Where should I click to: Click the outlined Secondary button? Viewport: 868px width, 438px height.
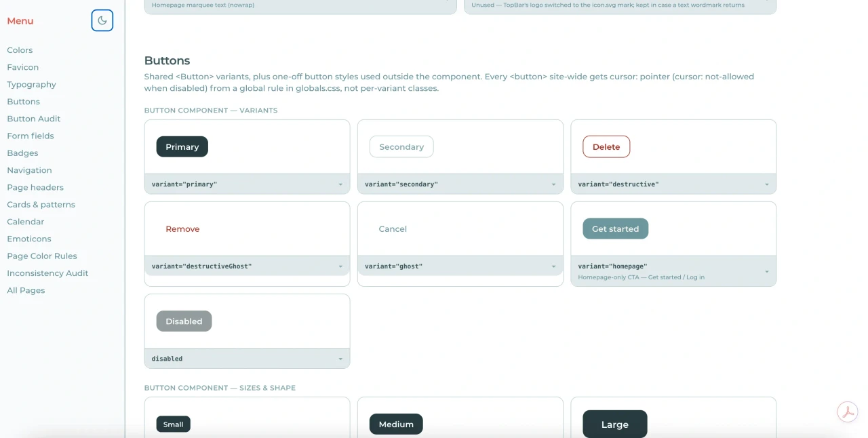[401, 147]
